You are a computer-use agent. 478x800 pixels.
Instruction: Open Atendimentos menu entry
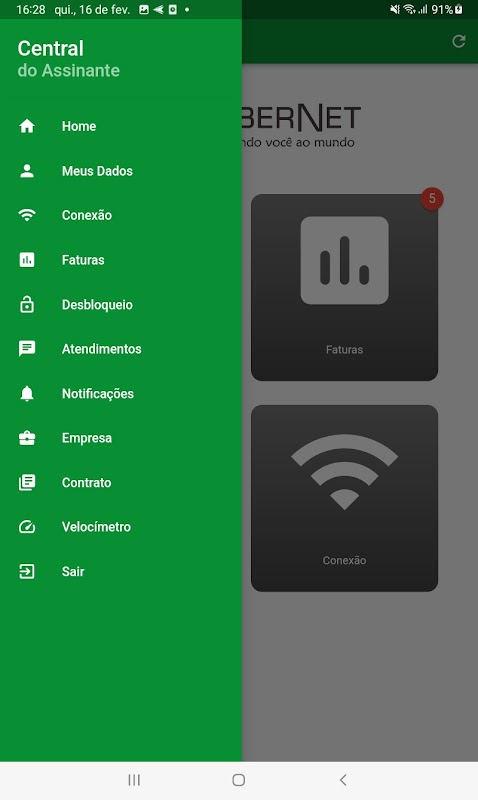(102, 349)
